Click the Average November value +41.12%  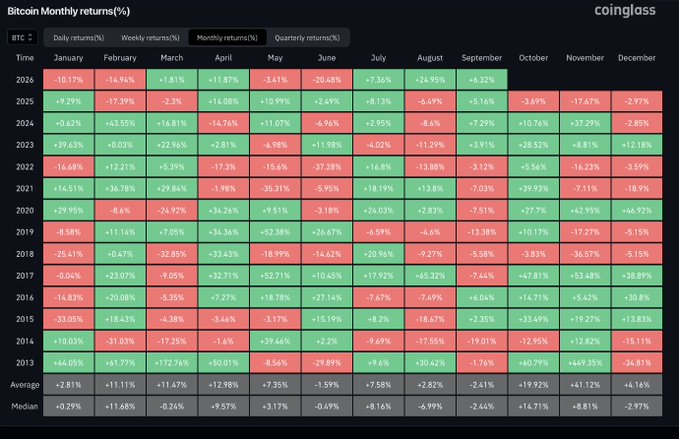[585, 385]
